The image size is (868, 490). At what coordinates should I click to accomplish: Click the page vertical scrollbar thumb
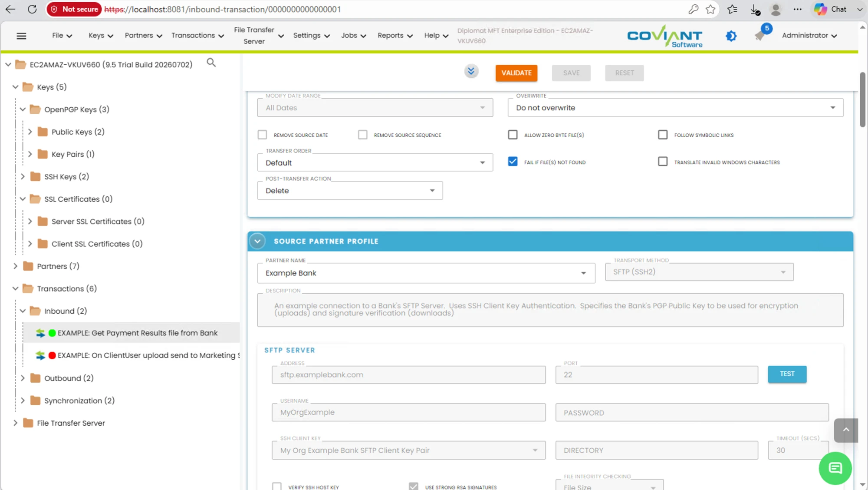tap(862, 100)
